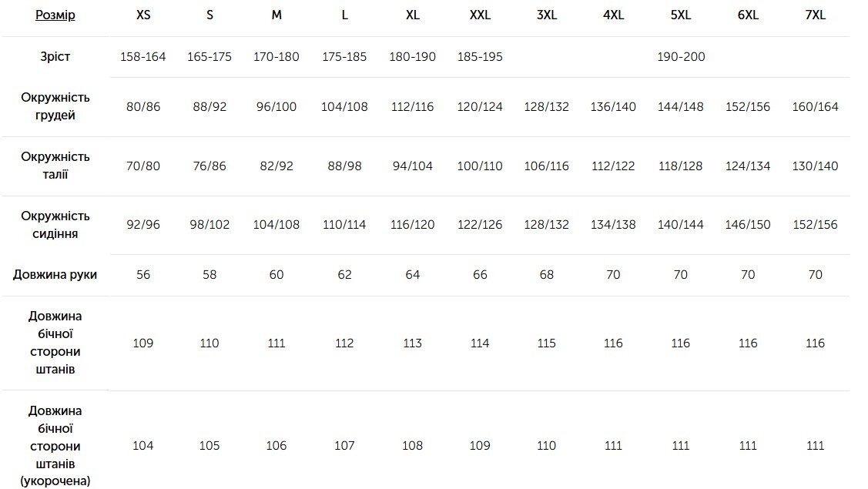The width and height of the screenshot is (868, 489).
Task: Click waist measurement 130/140 for 7XL
Action: (x=815, y=166)
